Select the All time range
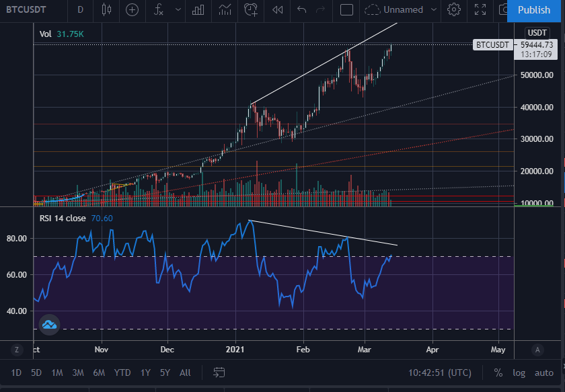Image resolution: width=565 pixels, height=392 pixels. [x=185, y=373]
